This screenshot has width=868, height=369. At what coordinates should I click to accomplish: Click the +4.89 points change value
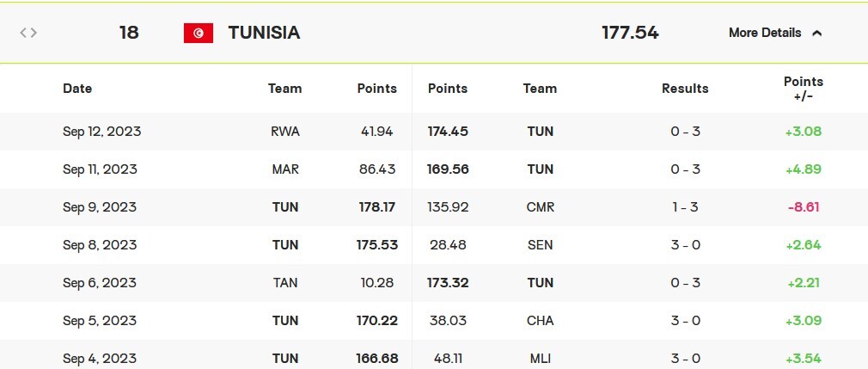click(804, 169)
